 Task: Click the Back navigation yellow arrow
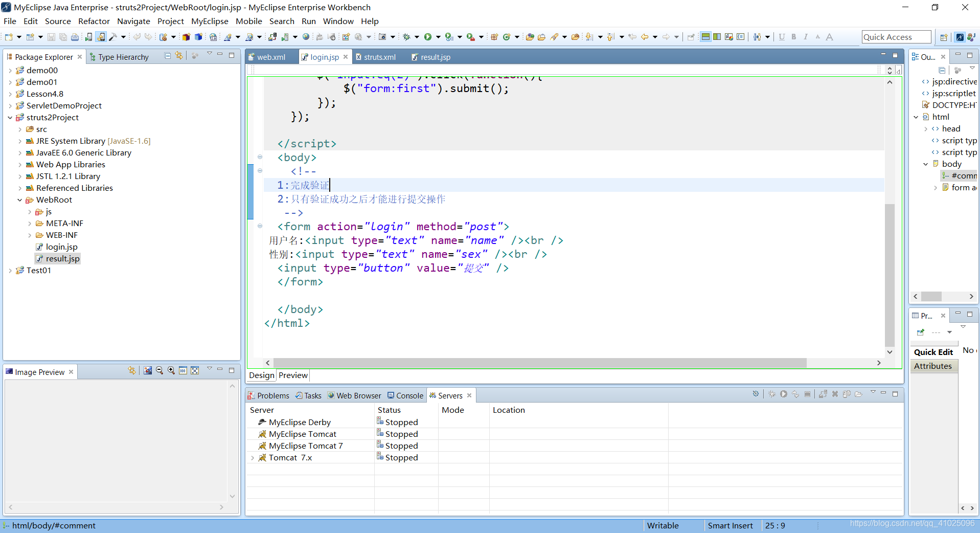tap(645, 37)
